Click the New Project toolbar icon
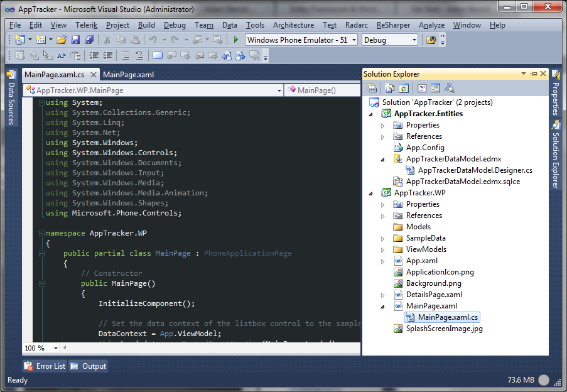The height and width of the screenshot is (392, 567). coord(19,40)
